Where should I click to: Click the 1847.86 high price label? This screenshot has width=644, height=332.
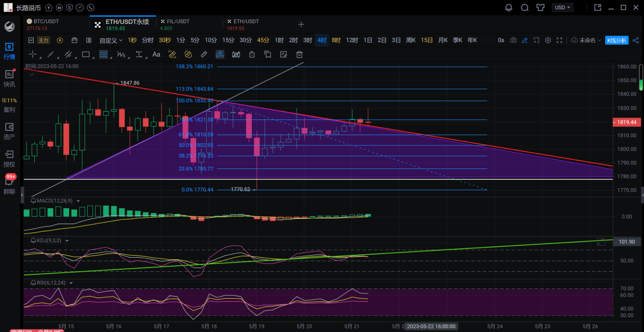tap(130, 83)
